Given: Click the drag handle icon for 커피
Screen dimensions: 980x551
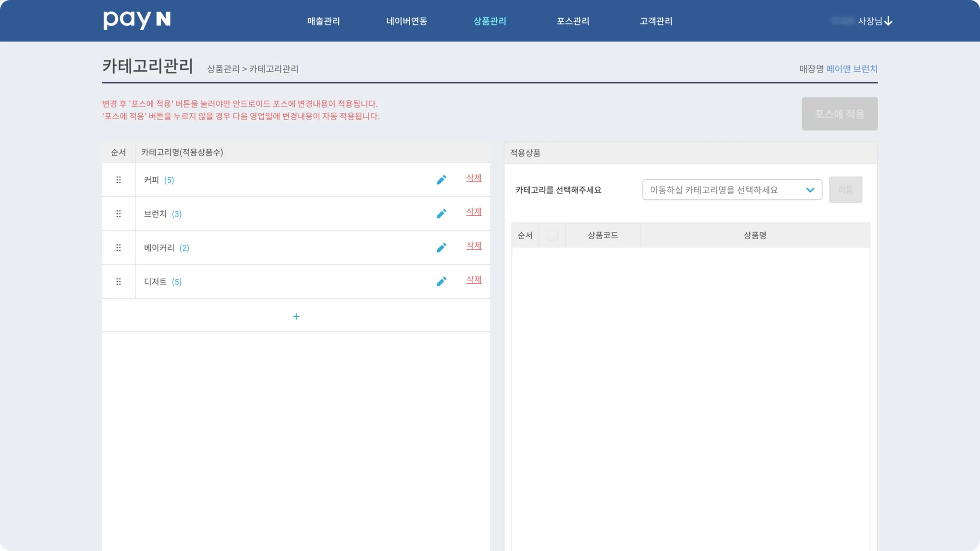Looking at the screenshot, I should coord(118,180).
